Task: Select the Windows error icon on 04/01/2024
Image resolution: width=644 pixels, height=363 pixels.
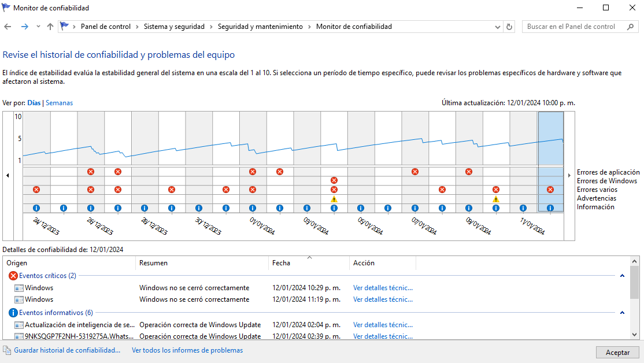Action: 334,180
